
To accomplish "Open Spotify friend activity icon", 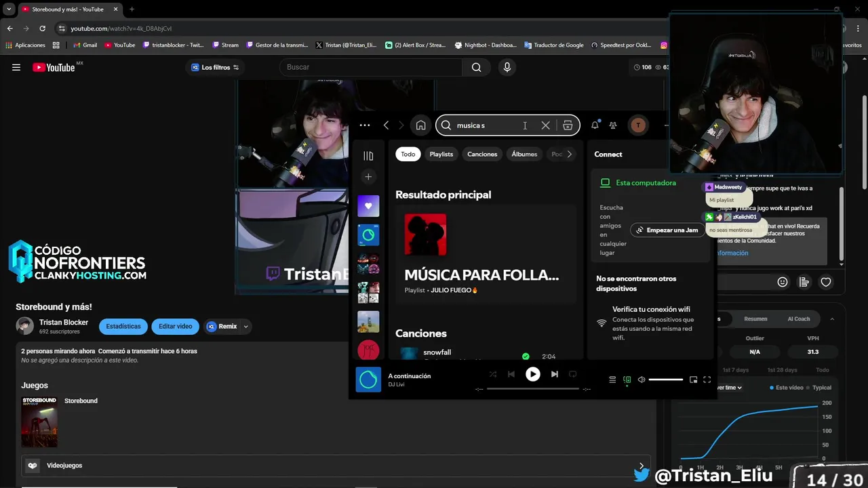I will [613, 125].
